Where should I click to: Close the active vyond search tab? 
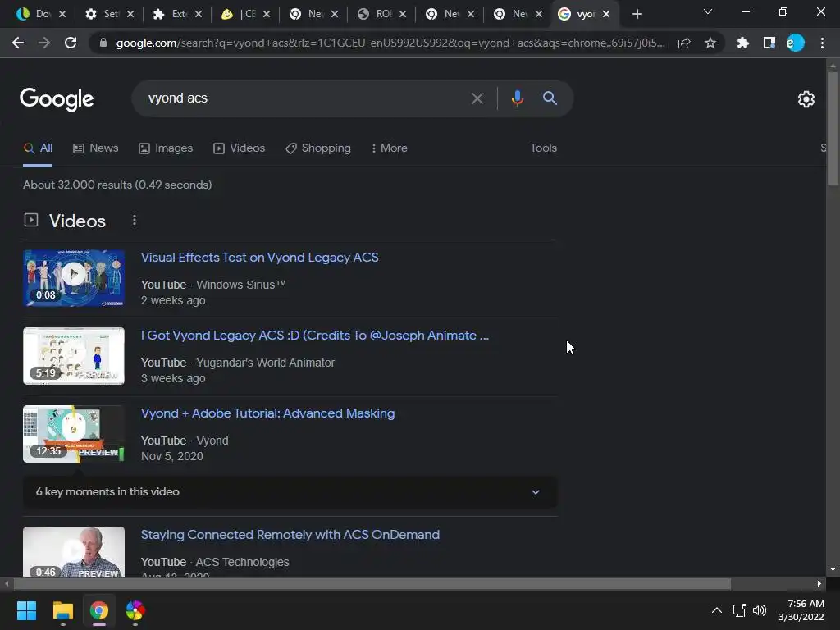click(x=606, y=15)
